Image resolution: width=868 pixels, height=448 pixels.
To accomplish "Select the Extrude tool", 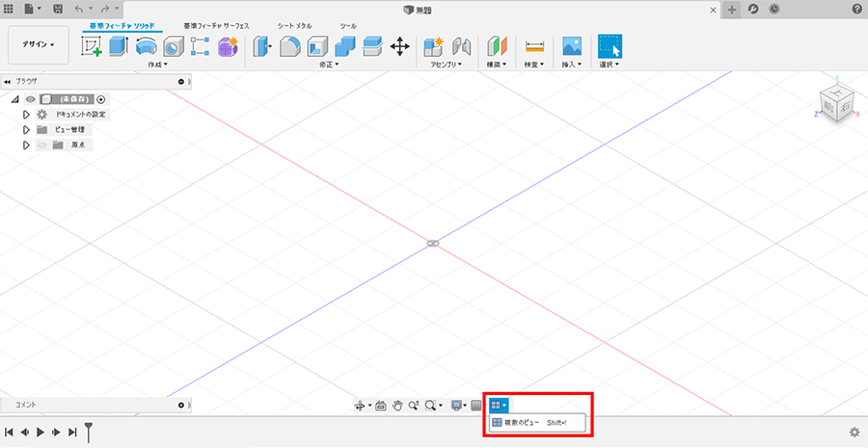I will point(120,46).
